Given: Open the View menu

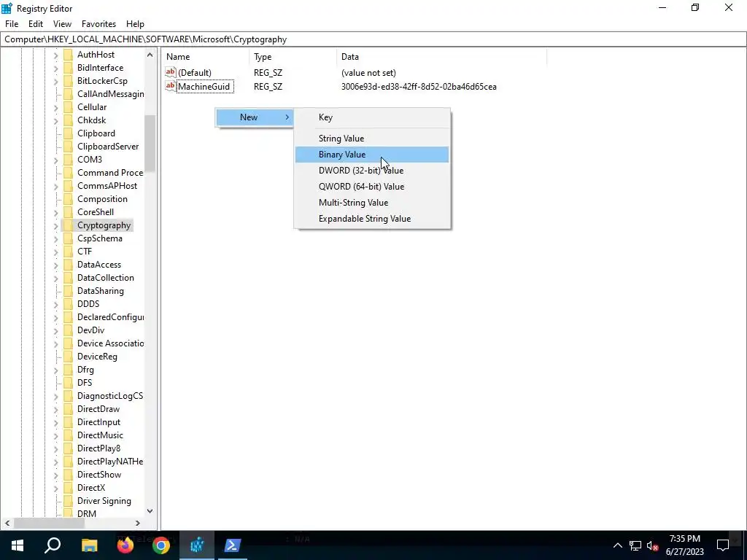Looking at the screenshot, I should tap(62, 24).
